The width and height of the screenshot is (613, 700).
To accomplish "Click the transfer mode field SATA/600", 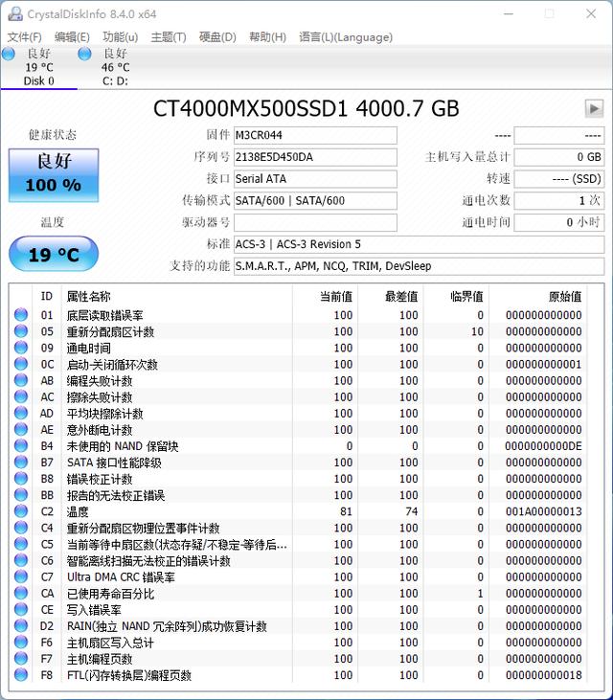I will [315, 201].
